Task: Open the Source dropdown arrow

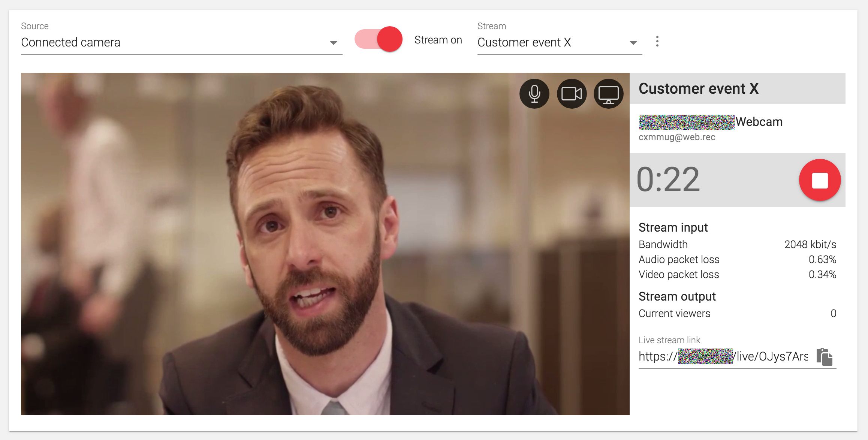Action: click(x=333, y=43)
